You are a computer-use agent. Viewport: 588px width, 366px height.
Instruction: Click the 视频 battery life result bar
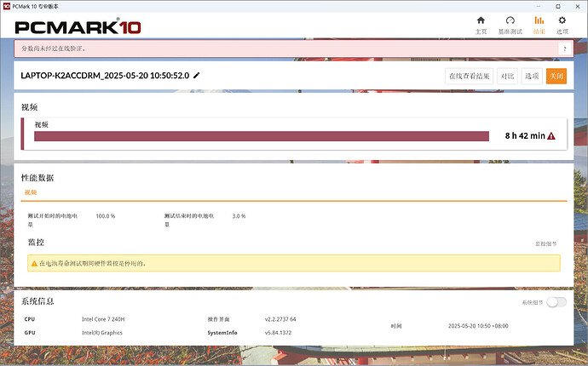point(261,136)
